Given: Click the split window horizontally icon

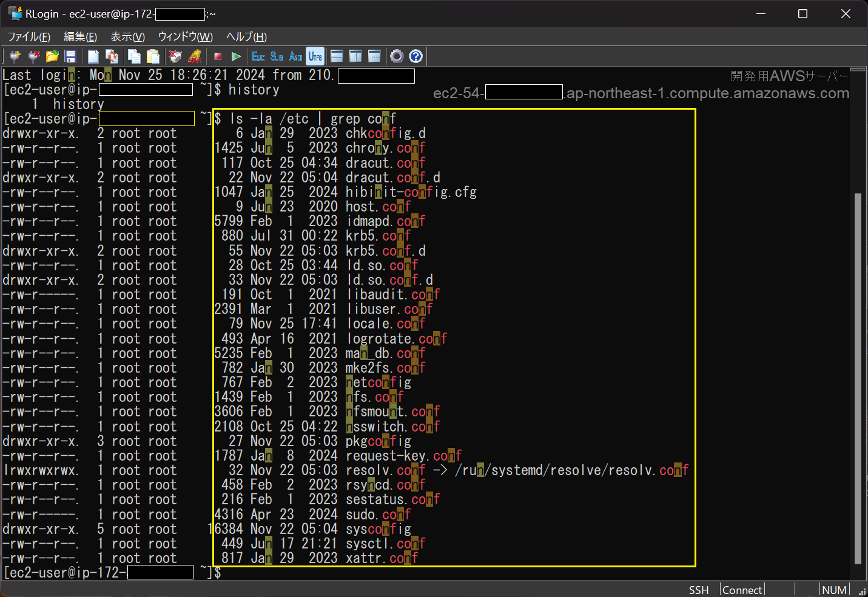Looking at the screenshot, I should click(x=337, y=56).
